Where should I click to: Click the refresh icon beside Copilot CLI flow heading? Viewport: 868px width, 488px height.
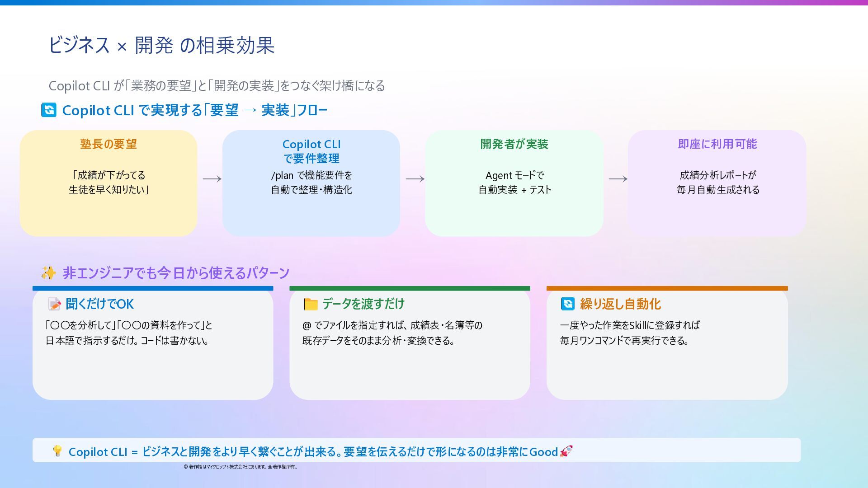[49, 110]
